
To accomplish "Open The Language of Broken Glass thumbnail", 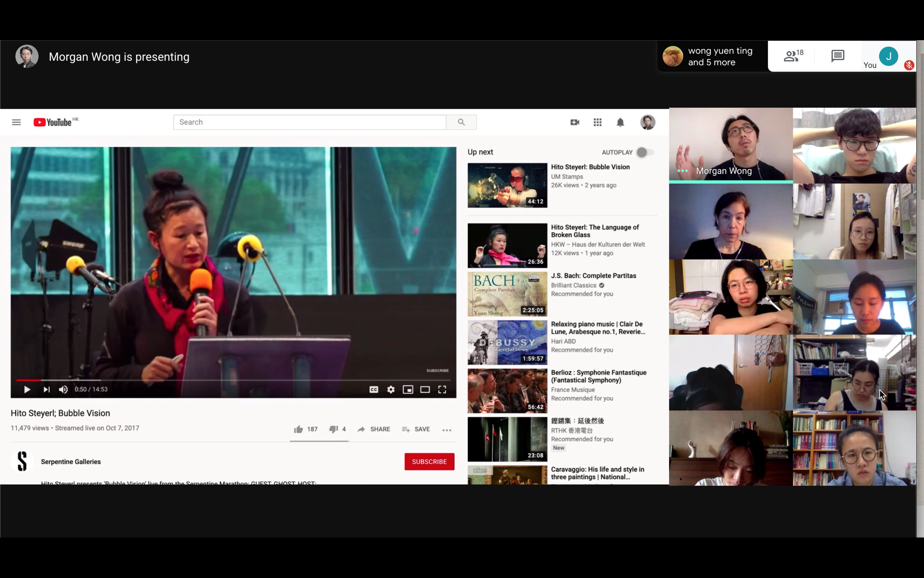I will 507,246.
